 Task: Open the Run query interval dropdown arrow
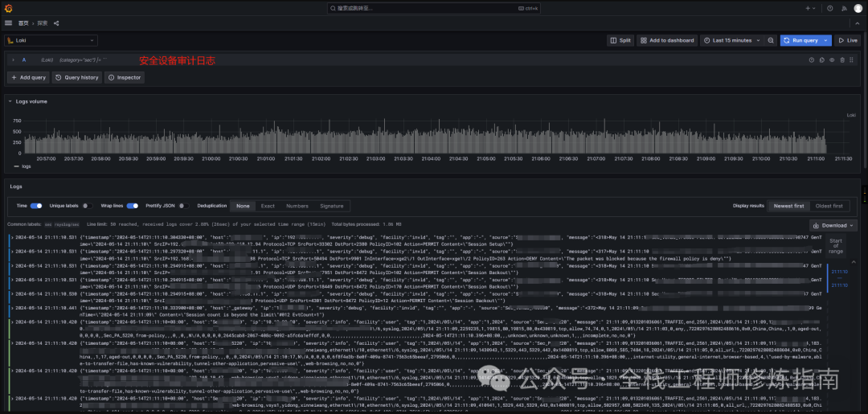click(827, 40)
